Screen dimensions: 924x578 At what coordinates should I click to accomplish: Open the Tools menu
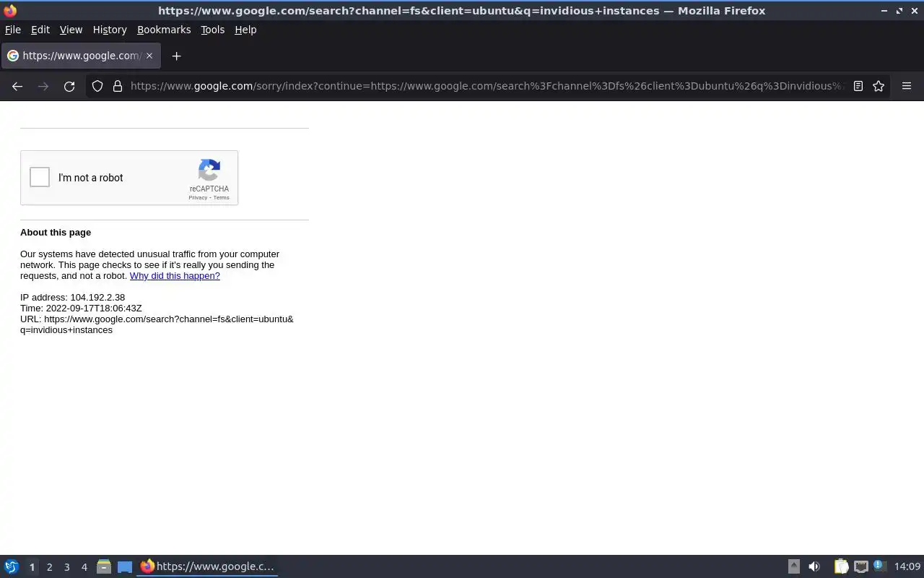pyautogui.click(x=212, y=30)
